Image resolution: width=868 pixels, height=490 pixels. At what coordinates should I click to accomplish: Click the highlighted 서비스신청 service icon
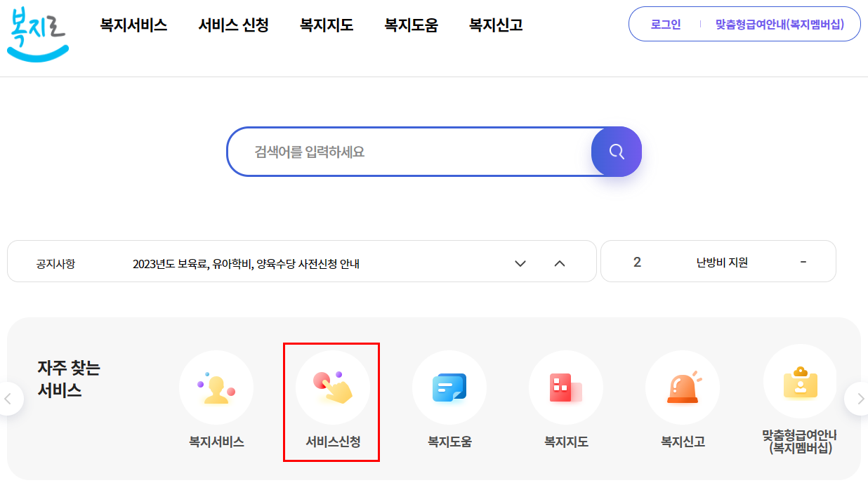[332, 387]
